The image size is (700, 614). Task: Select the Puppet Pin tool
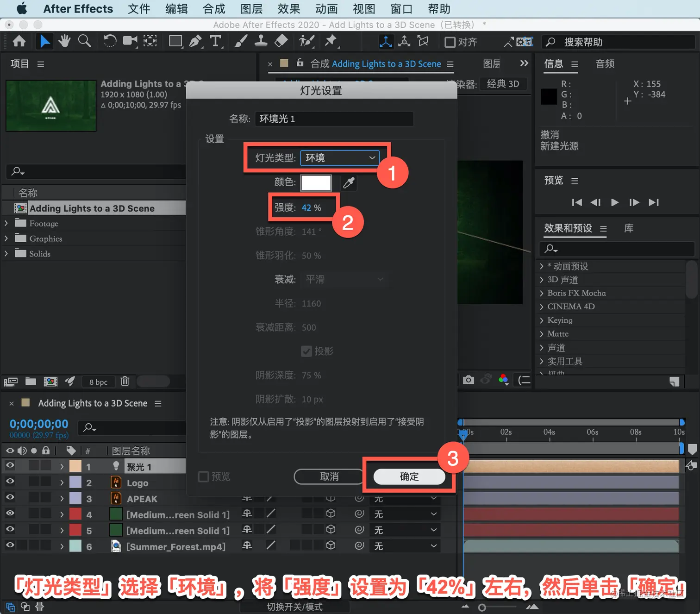click(331, 42)
